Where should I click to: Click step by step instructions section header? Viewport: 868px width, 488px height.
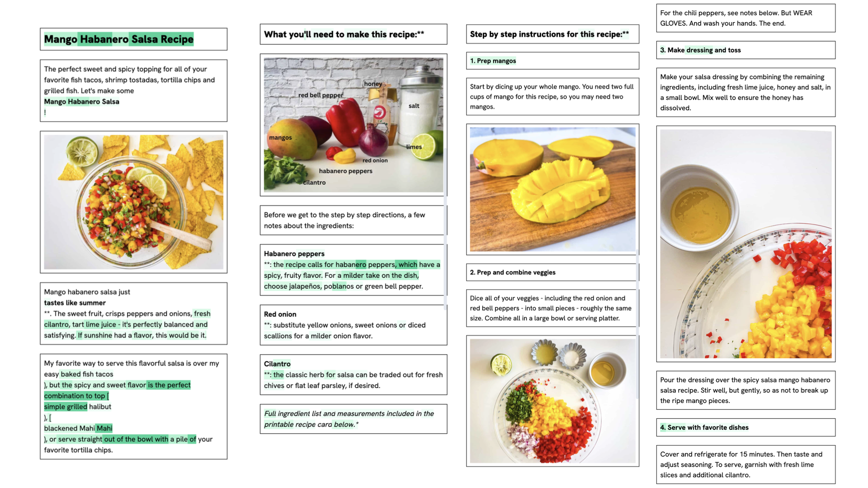point(554,34)
